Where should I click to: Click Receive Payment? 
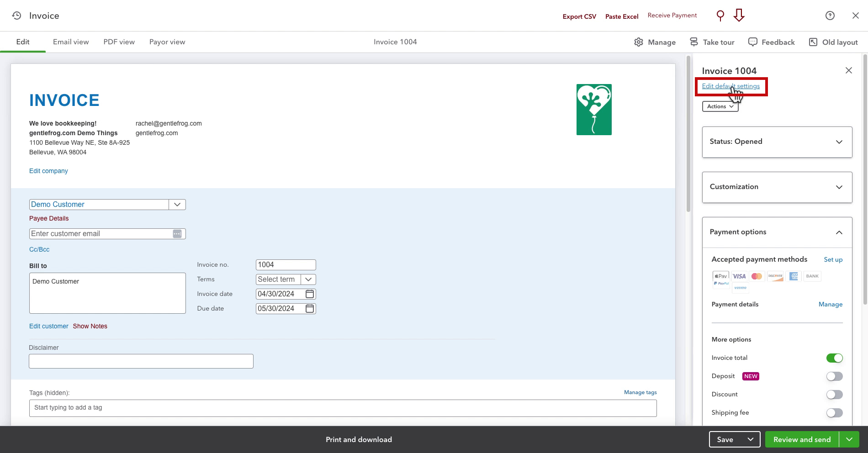tap(672, 16)
